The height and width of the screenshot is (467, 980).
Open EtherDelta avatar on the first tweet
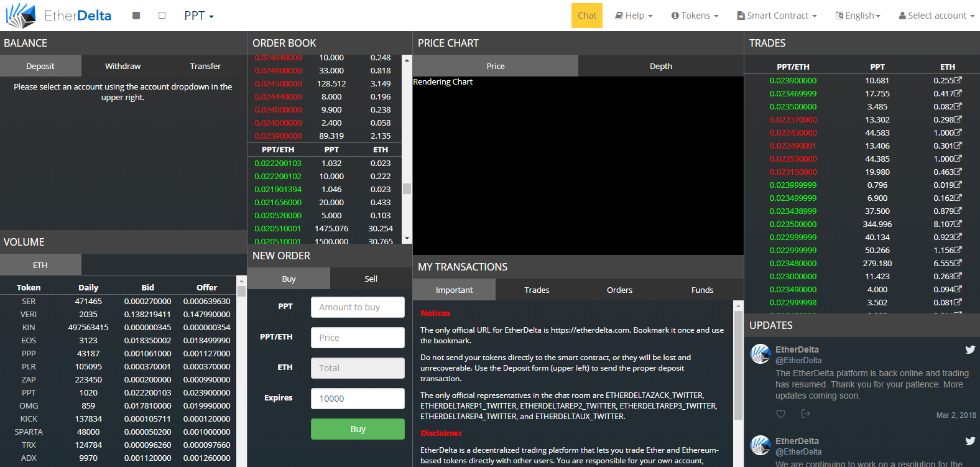[x=760, y=354]
